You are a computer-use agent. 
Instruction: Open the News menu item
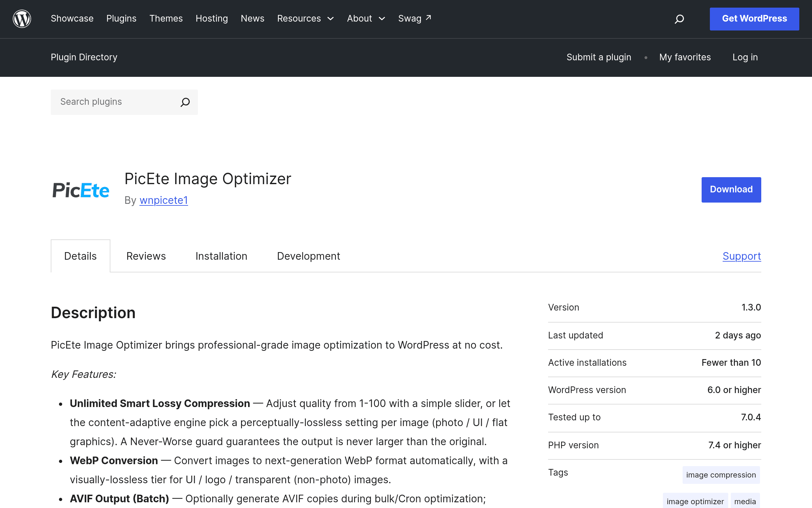coord(253,18)
